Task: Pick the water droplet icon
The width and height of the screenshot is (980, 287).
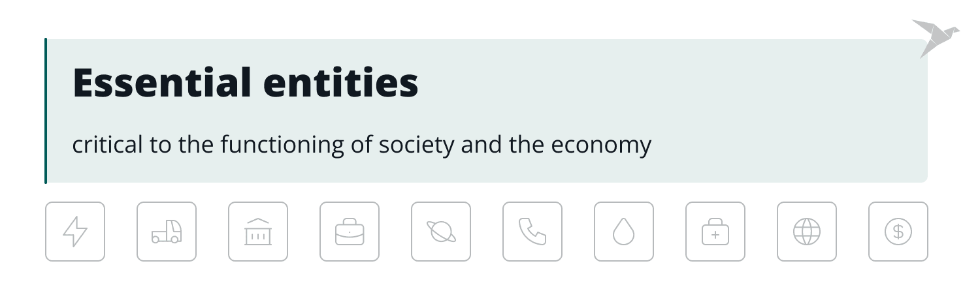Action: pos(624,232)
